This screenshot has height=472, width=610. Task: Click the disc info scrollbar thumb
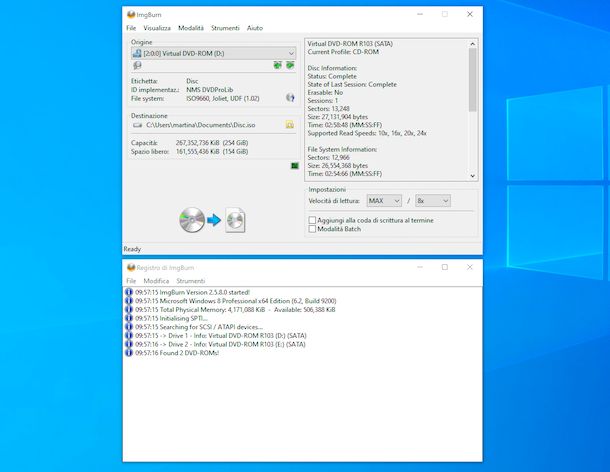473,80
